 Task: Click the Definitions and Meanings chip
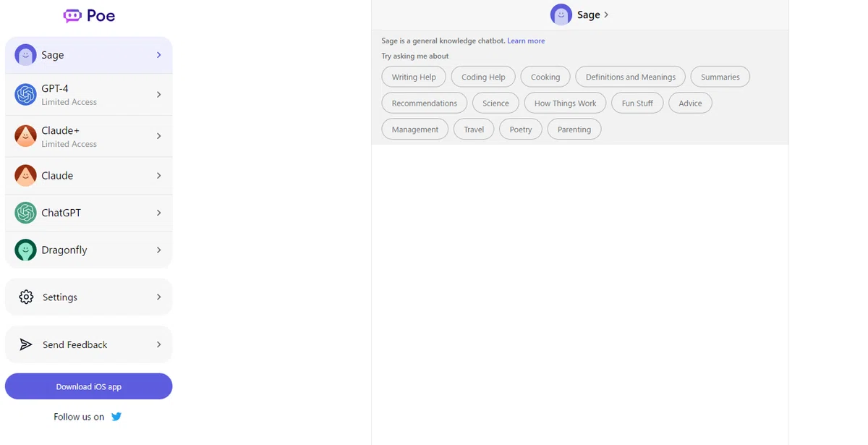pos(631,77)
